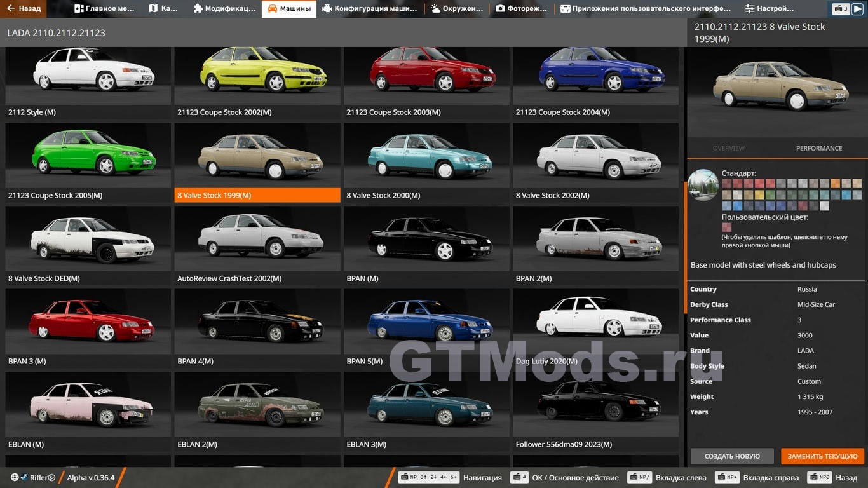Open Приложения пользовательского интерфейса tab
The image size is (868, 488).
pos(646,9)
